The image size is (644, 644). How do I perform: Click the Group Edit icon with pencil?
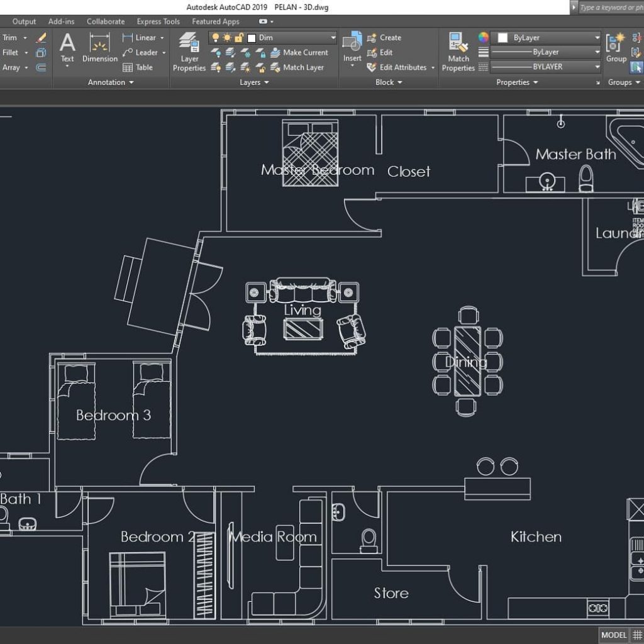click(636, 53)
